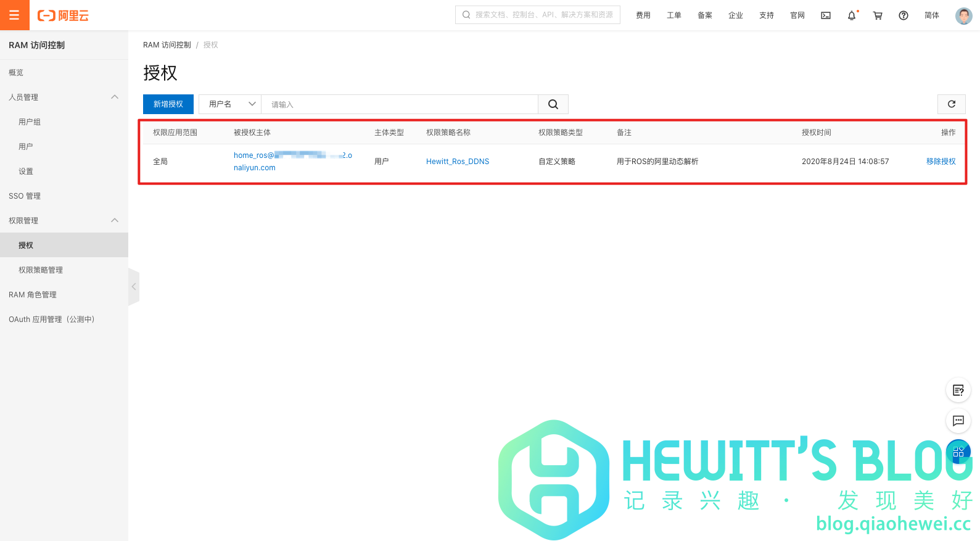Click the 新增授权 button
980x541 pixels.
tap(168, 104)
